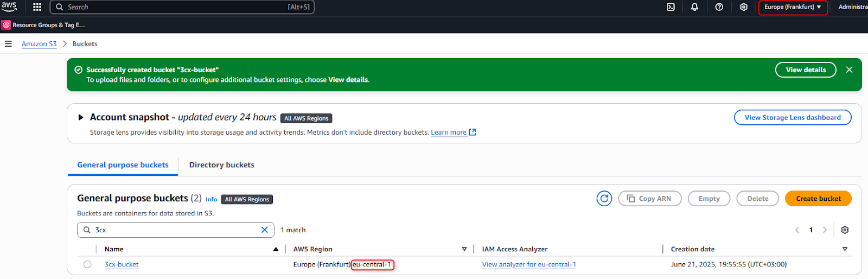Open the Administrator account menu
The width and height of the screenshot is (868, 279).
pos(853,7)
